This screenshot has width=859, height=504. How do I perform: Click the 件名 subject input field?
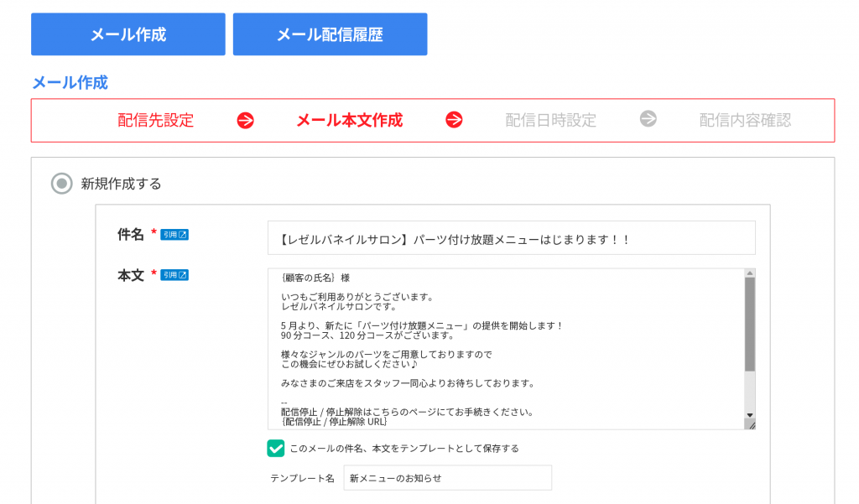(x=511, y=238)
